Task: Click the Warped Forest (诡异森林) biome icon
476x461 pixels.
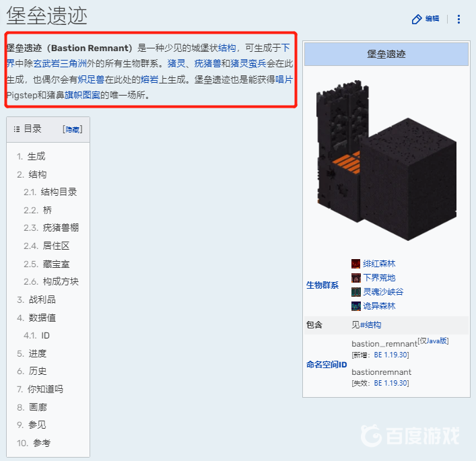Action: (355, 306)
